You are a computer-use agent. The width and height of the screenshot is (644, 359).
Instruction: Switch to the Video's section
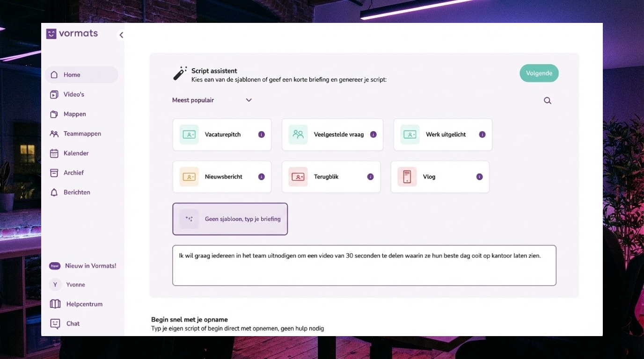point(73,94)
